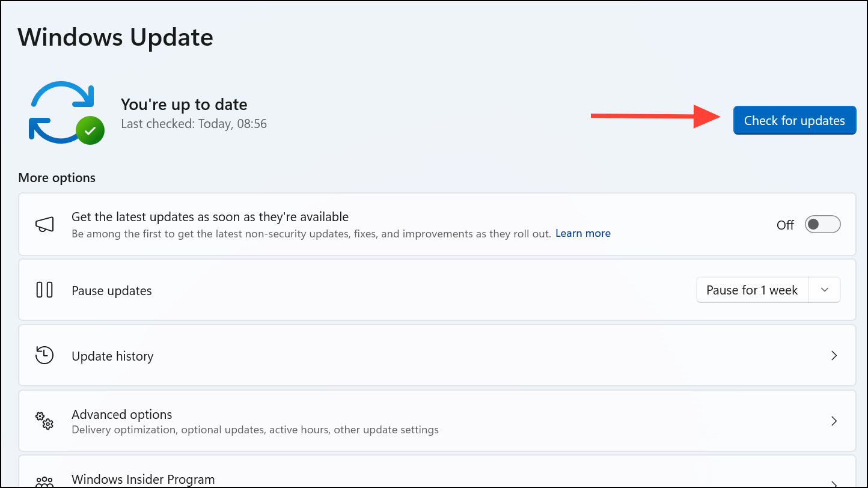Screen dimensions: 868x488
Task: Open Advanced options chevron
Action: point(834,421)
